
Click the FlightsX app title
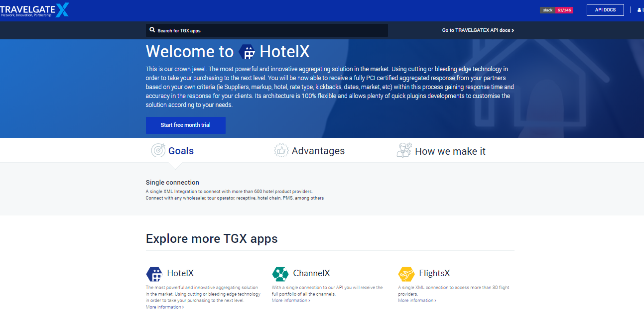pos(435,273)
